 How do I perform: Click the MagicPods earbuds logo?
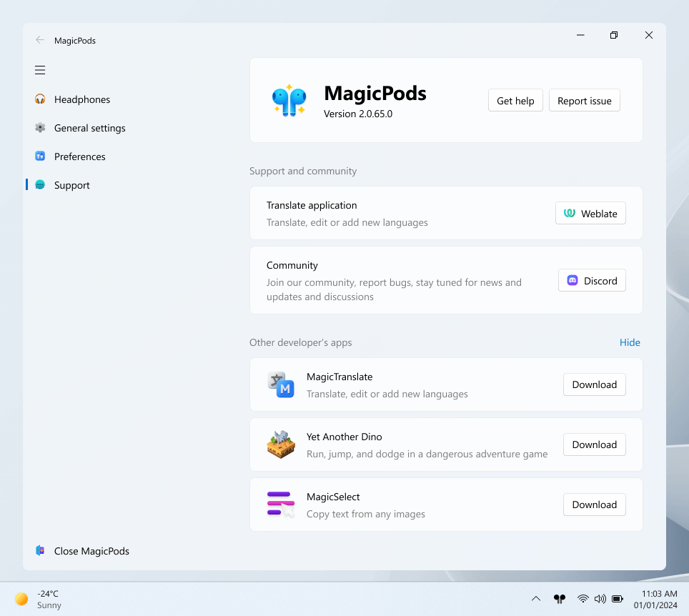coord(289,100)
